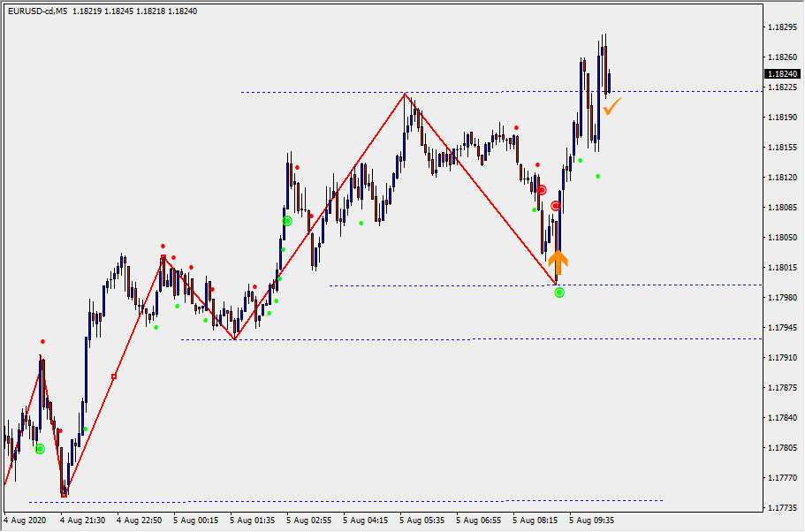
Task: Select the highest red zigzag peak
Action: point(406,94)
